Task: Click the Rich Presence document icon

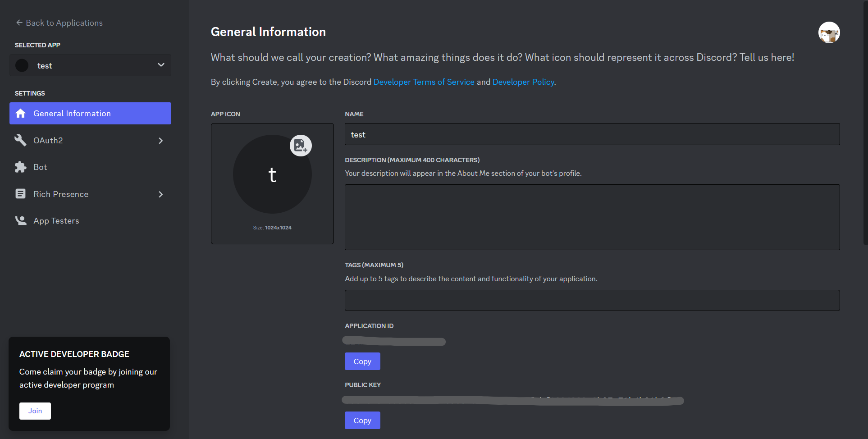Action: (21, 194)
